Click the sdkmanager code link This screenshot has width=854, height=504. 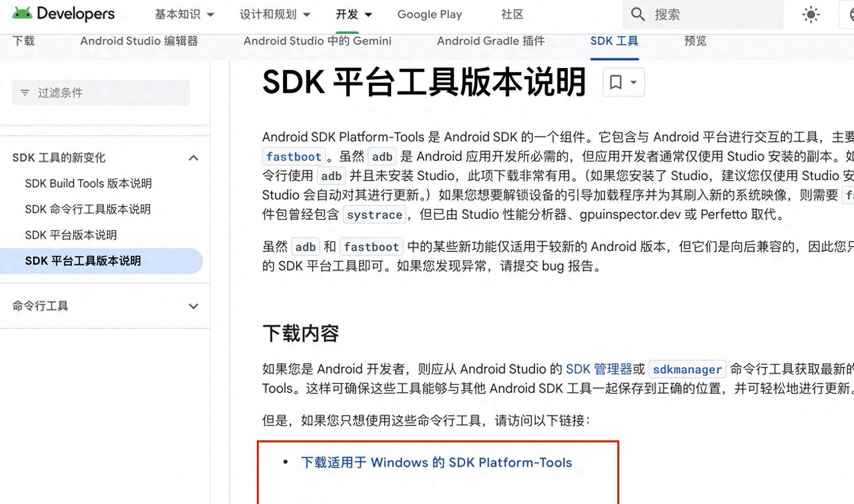tap(687, 369)
